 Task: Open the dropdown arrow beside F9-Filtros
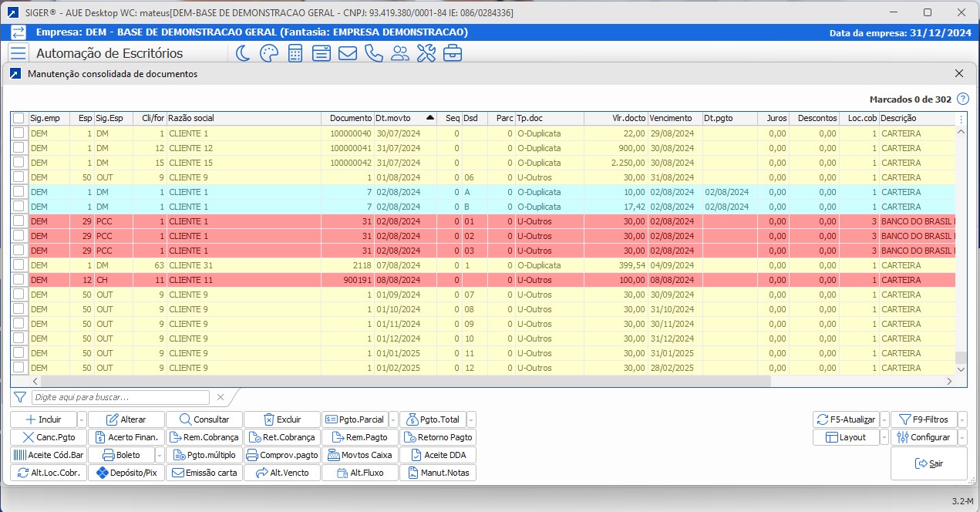962,419
